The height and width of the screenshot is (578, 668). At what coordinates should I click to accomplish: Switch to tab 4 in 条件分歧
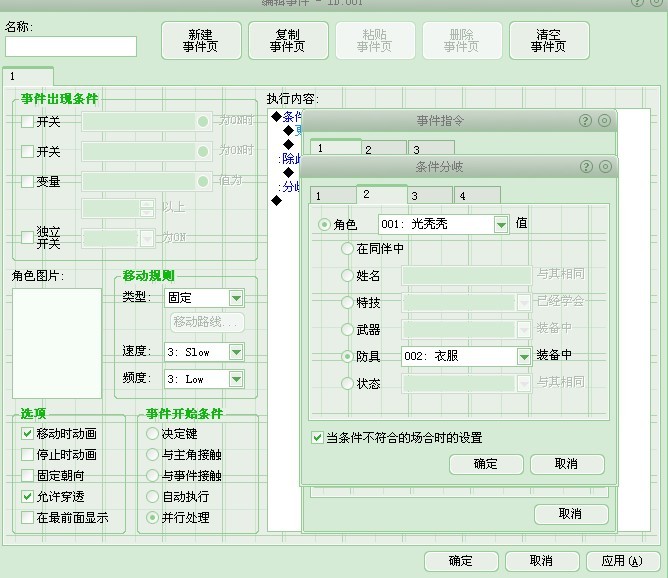point(477,196)
